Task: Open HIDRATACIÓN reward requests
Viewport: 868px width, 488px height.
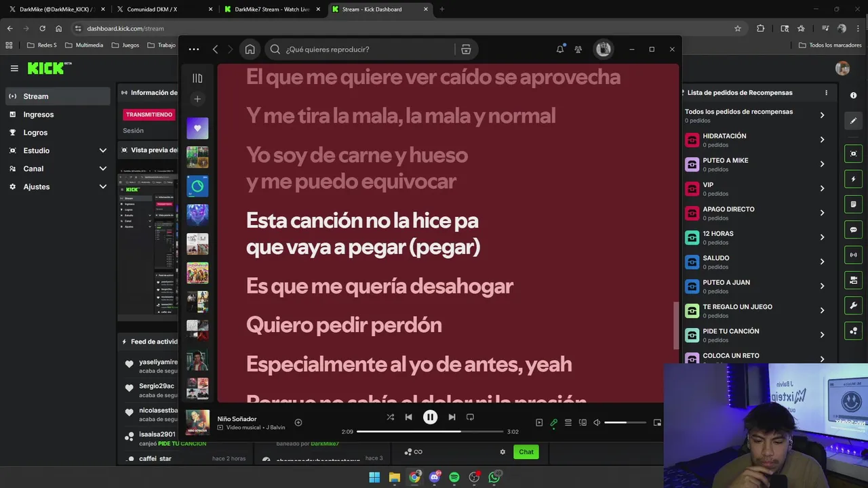Action: pos(755,140)
